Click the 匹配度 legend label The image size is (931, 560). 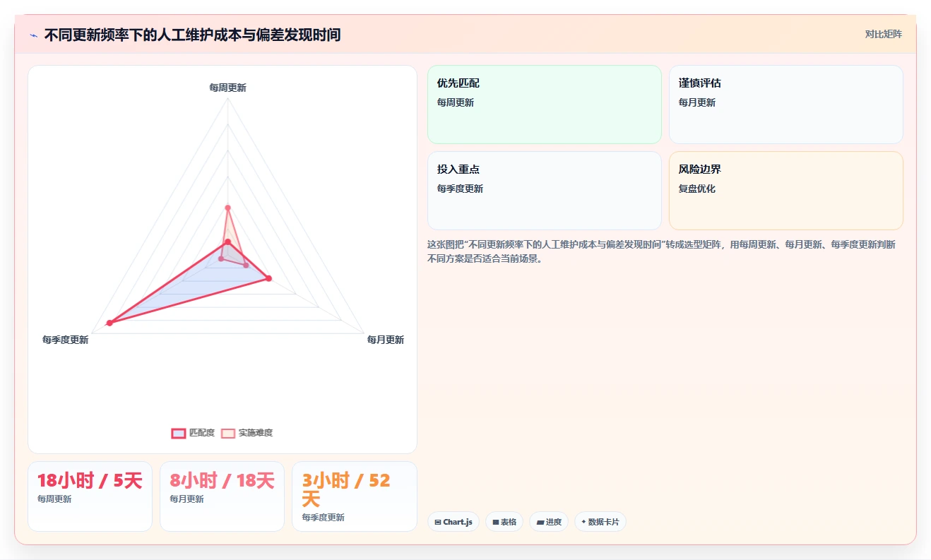202,433
